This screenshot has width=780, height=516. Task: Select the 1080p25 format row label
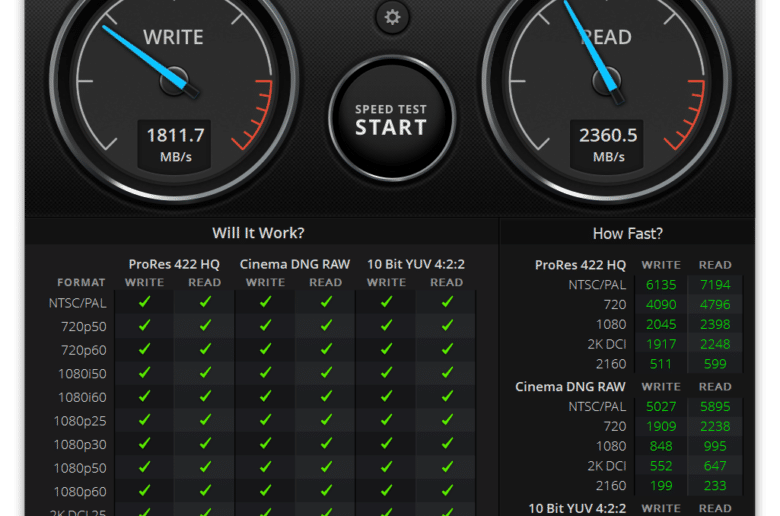point(80,421)
